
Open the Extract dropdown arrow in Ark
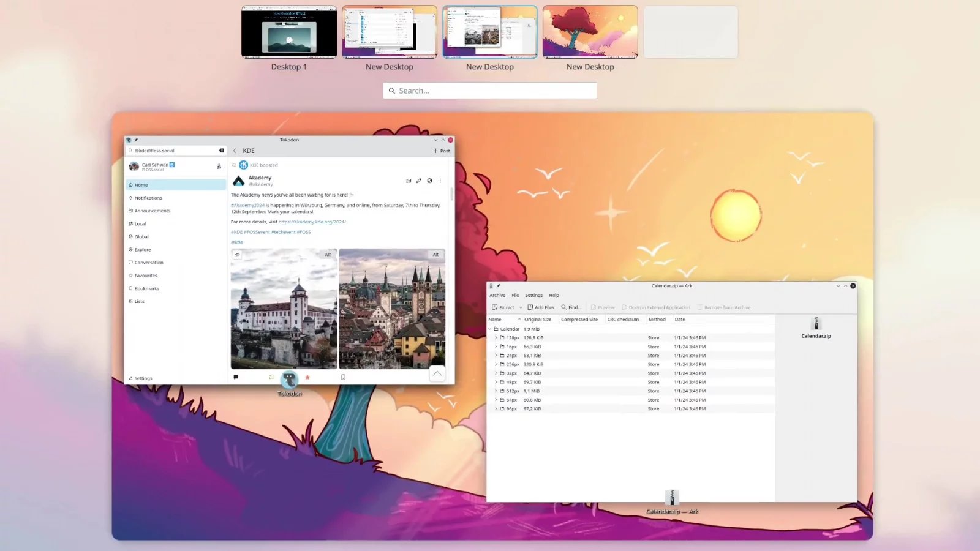point(521,307)
